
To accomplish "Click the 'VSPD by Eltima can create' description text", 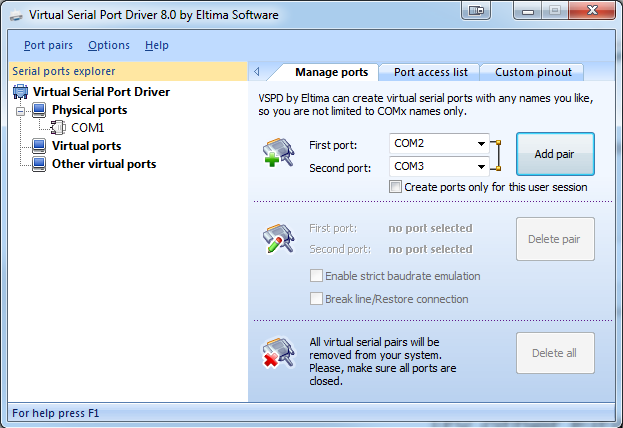I will point(426,105).
